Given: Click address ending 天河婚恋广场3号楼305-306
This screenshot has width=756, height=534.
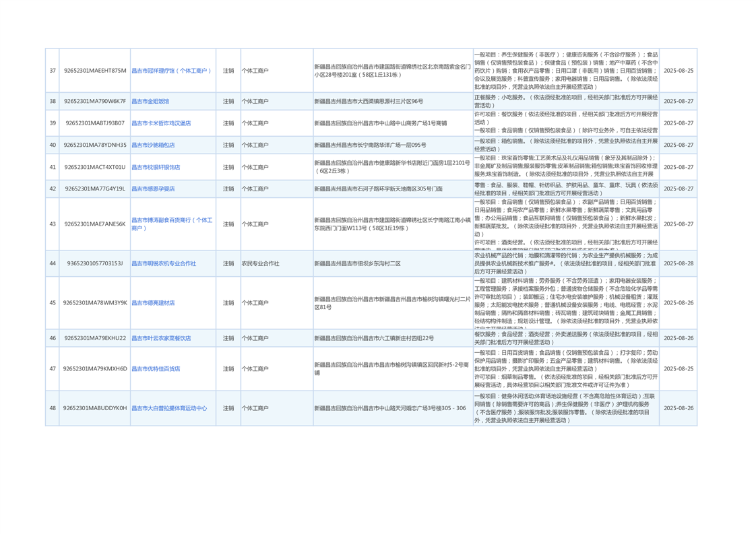Looking at the screenshot, I should (390, 408).
